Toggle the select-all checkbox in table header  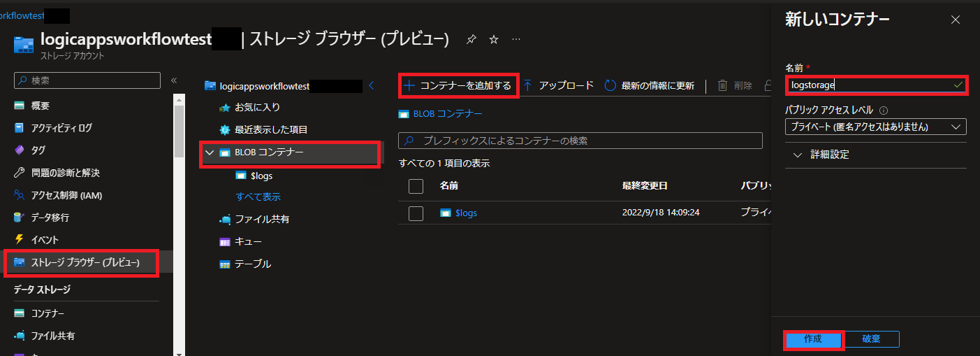[416, 186]
